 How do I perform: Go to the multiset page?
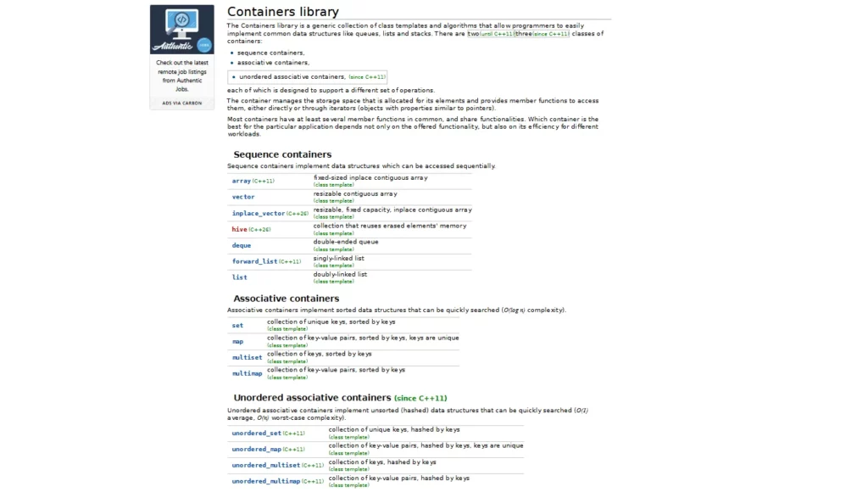point(247,358)
